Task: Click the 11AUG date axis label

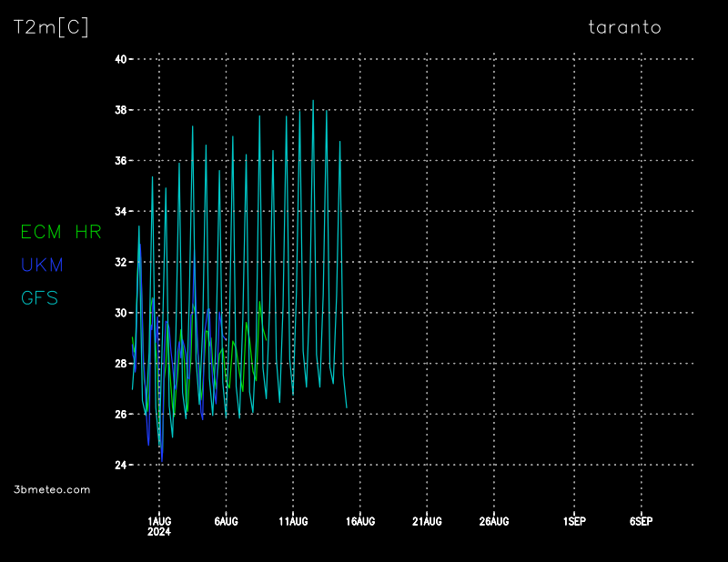Action: coord(293,521)
